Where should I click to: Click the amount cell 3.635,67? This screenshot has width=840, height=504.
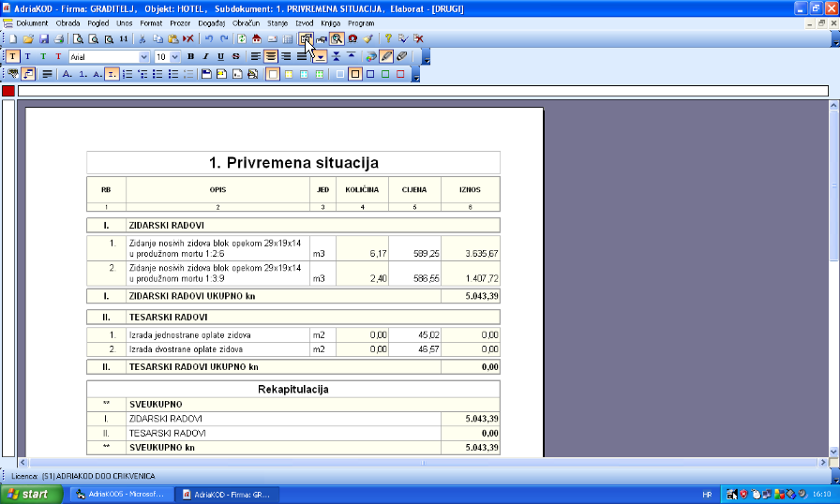(471, 248)
